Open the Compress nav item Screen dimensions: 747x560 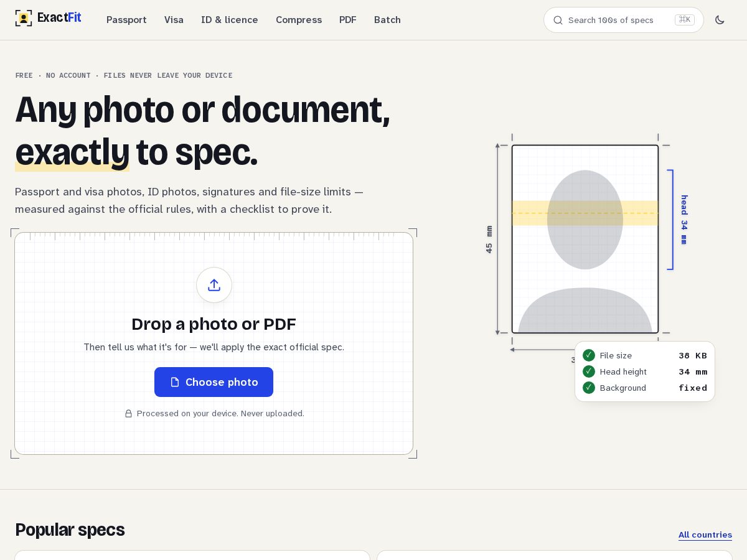[x=299, y=20]
